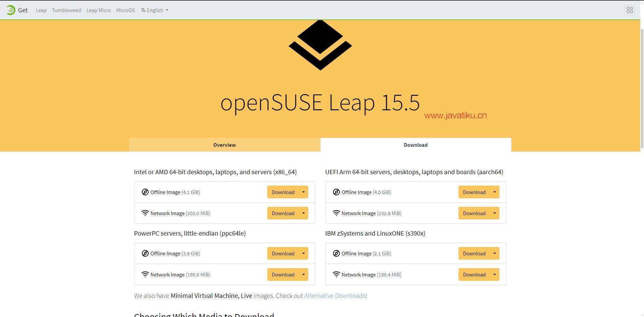Download the aarch64 Network Image 232.8 MiB
644x317 pixels.
(x=474, y=213)
